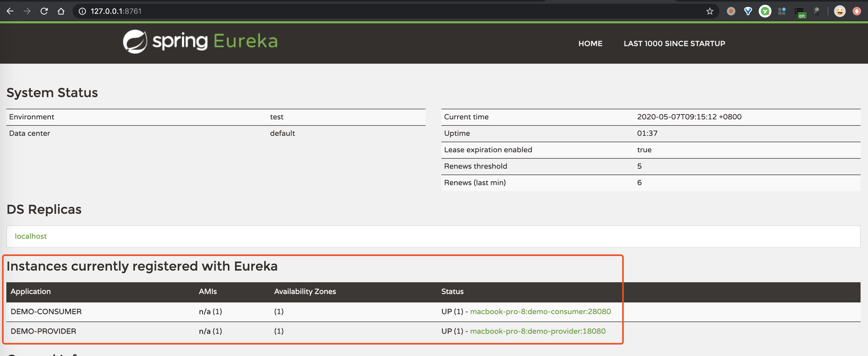868x356 pixels.
Task: Toggle the list extension marked on
Action: [x=800, y=12]
